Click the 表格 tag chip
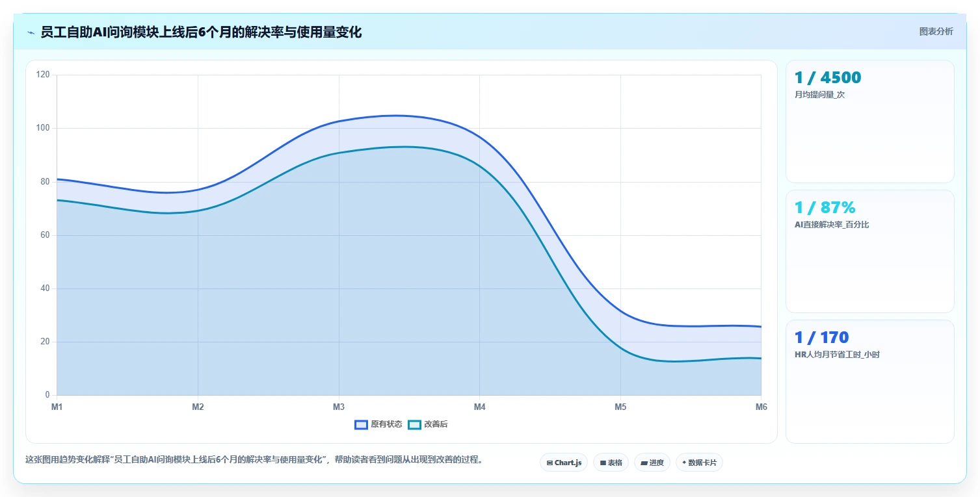This screenshot has width=980, height=497. [x=611, y=463]
